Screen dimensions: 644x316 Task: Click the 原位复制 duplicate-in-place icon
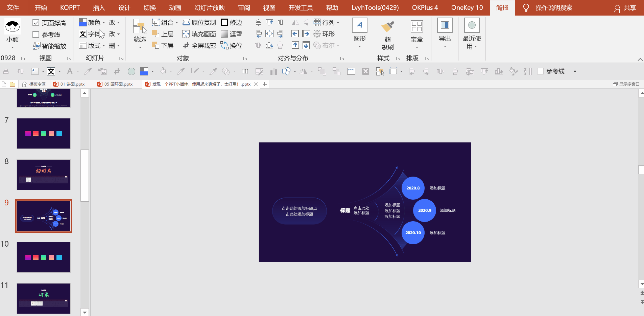[x=186, y=22]
